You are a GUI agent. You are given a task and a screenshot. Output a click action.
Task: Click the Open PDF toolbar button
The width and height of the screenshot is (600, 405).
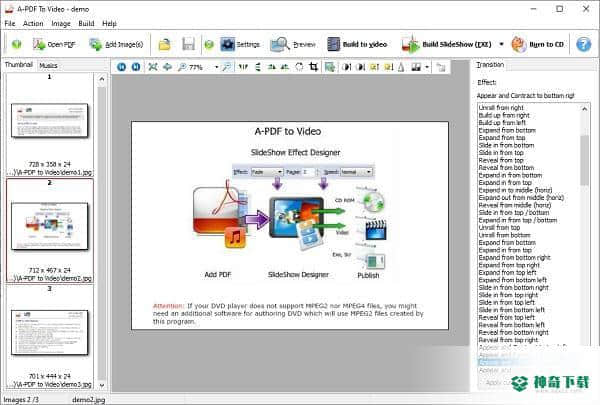click(x=54, y=44)
